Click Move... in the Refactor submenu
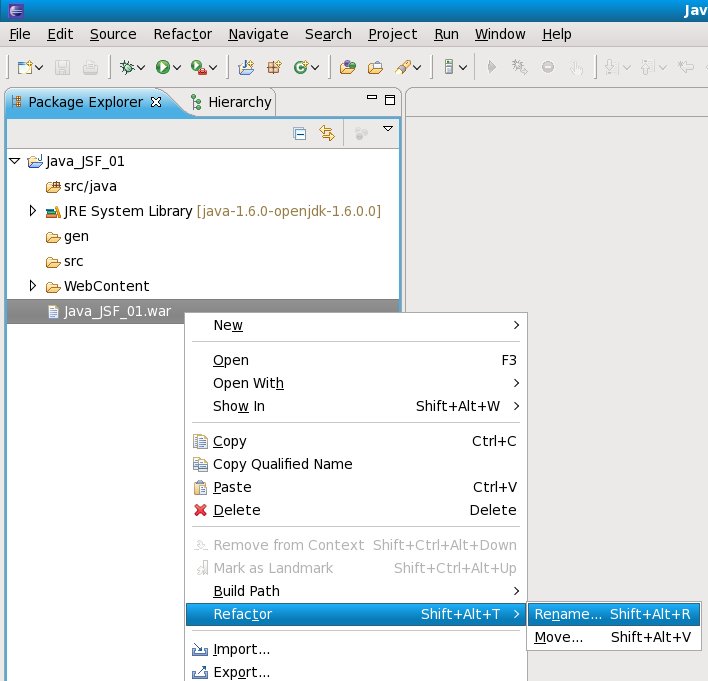This screenshot has width=708, height=681. (559, 637)
